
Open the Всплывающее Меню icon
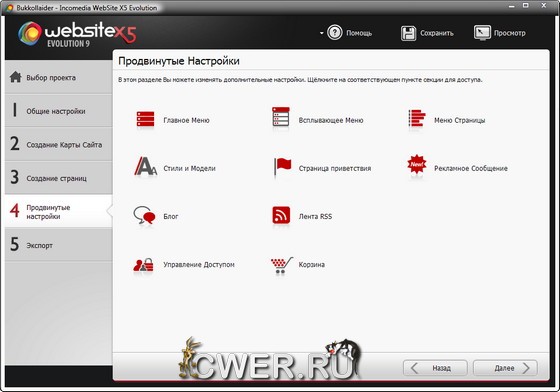tap(281, 117)
